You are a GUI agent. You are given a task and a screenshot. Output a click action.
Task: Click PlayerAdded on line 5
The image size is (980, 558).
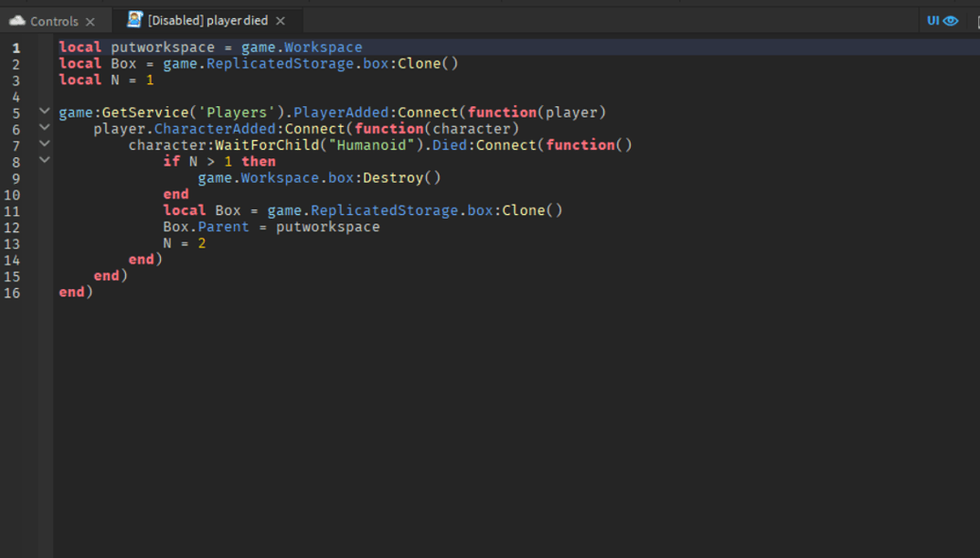pyautogui.click(x=341, y=112)
